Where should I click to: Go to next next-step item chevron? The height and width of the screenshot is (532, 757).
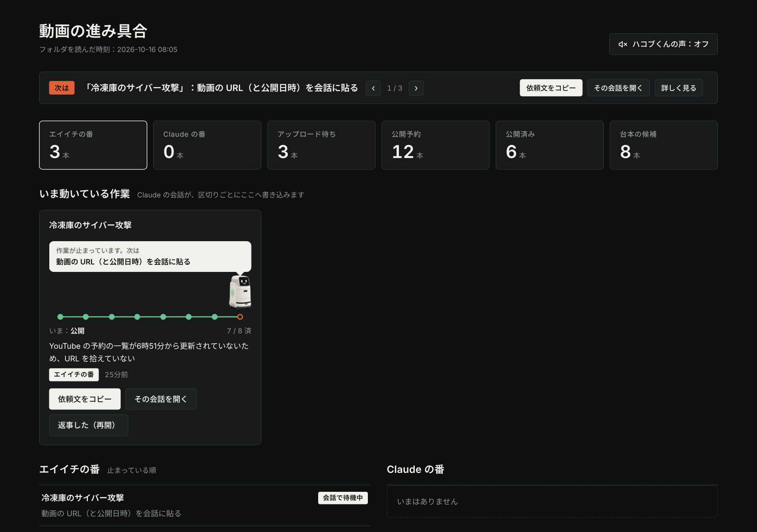pos(416,88)
